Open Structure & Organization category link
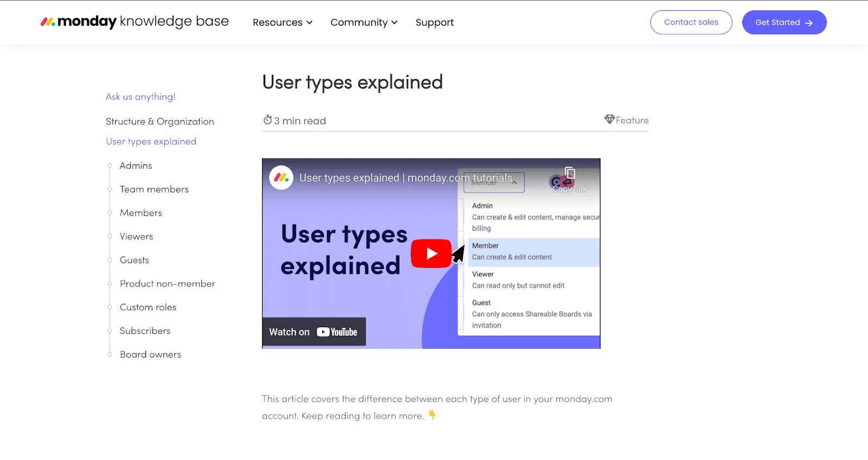This screenshot has width=868, height=460. [x=160, y=122]
